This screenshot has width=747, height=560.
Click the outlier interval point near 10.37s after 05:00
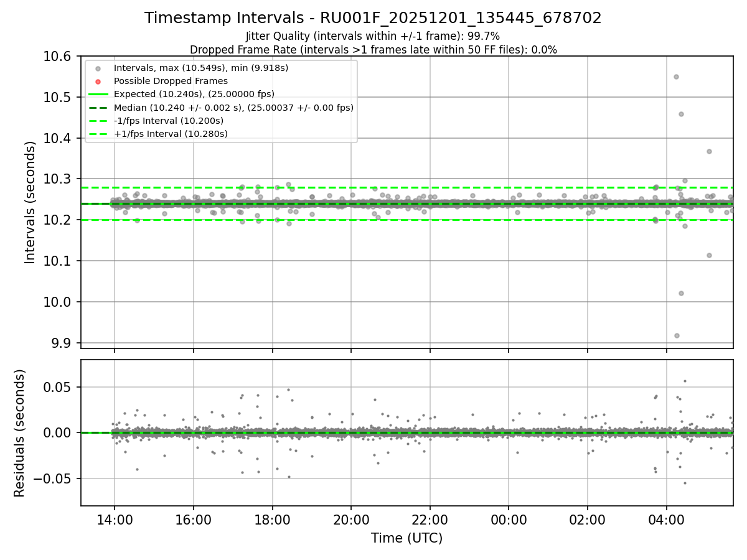[x=709, y=151]
